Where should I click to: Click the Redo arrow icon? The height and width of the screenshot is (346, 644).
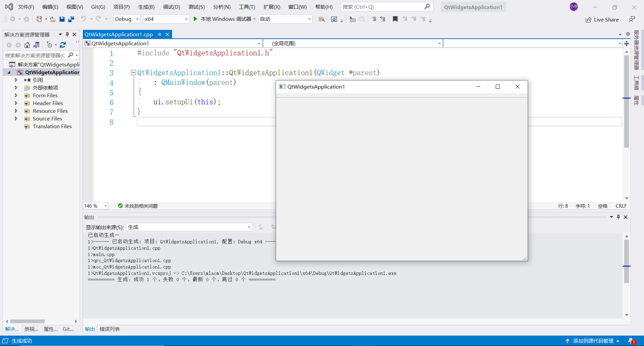[x=98, y=19]
